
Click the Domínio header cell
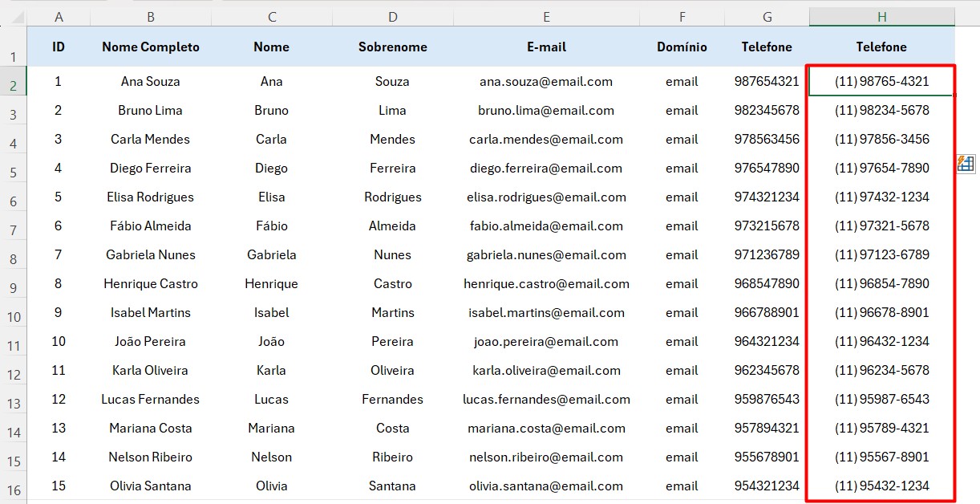[x=682, y=47]
